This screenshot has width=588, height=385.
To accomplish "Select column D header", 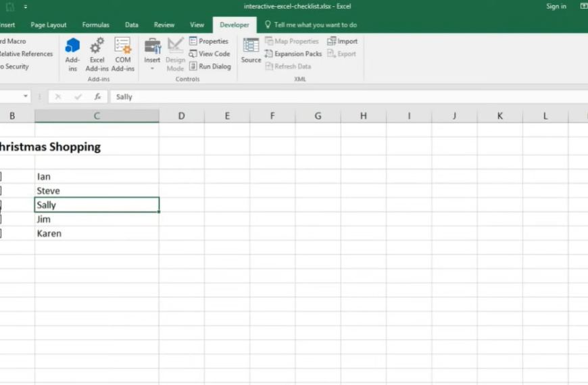I will [182, 115].
